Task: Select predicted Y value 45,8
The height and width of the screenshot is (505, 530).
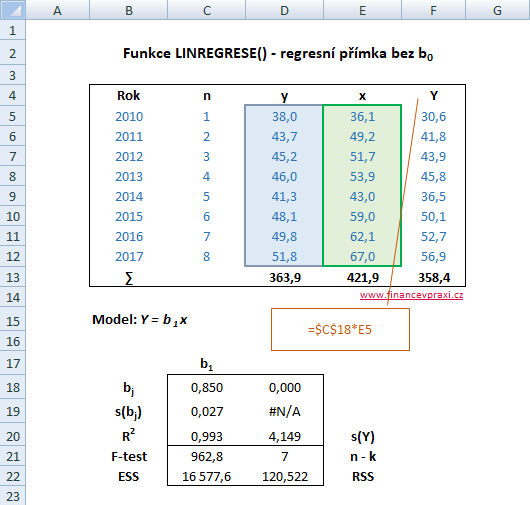Action: tap(433, 176)
